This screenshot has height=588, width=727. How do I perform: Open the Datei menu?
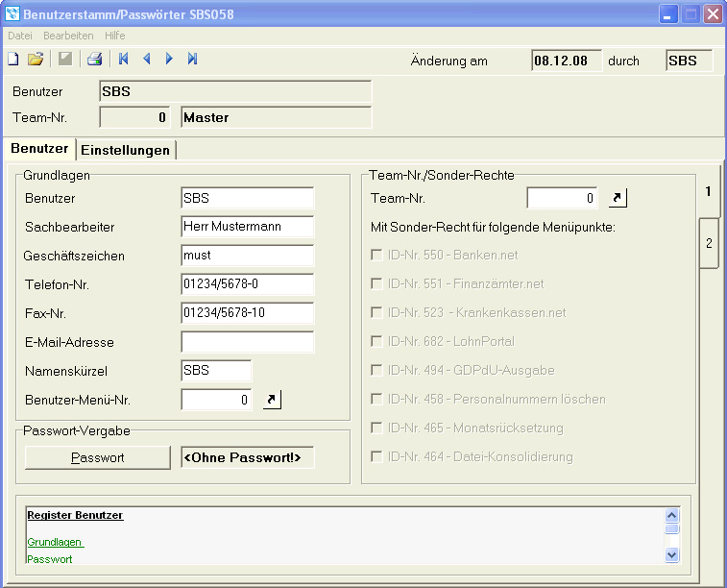(19, 36)
